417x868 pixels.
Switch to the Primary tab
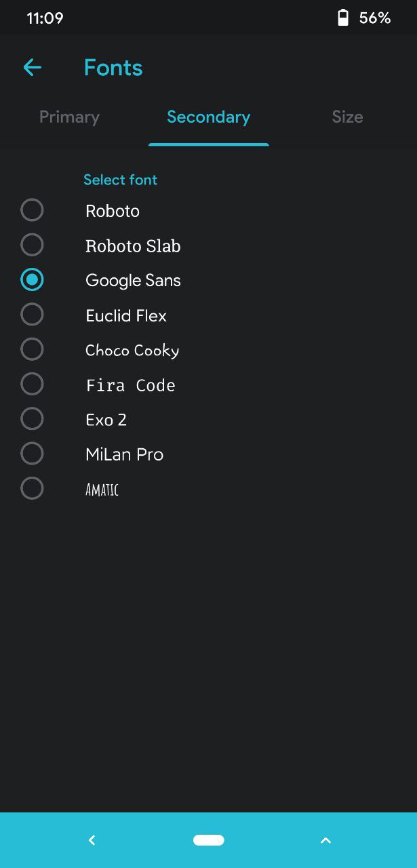click(x=69, y=117)
